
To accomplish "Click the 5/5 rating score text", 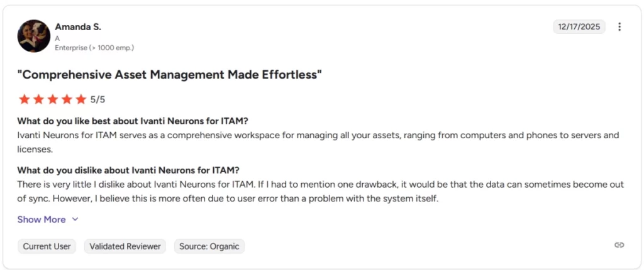I will point(97,99).
